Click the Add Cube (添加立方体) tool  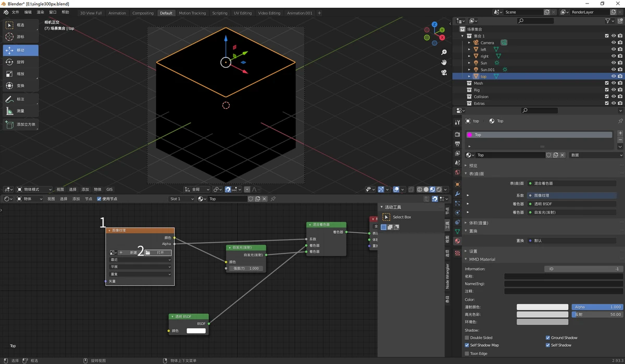(x=20, y=124)
